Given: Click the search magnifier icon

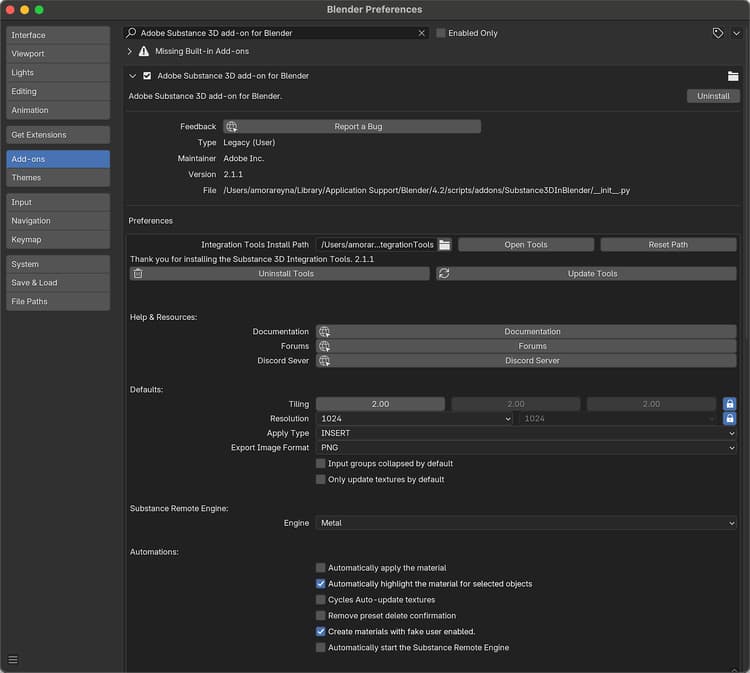Looking at the screenshot, I should click(x=131, y=33).
